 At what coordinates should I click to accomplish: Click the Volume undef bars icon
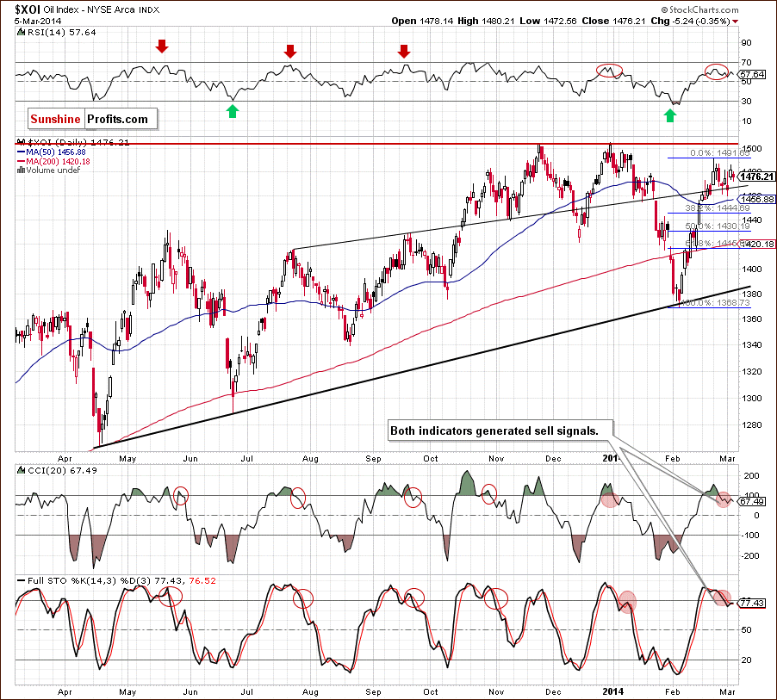[21, 170]
